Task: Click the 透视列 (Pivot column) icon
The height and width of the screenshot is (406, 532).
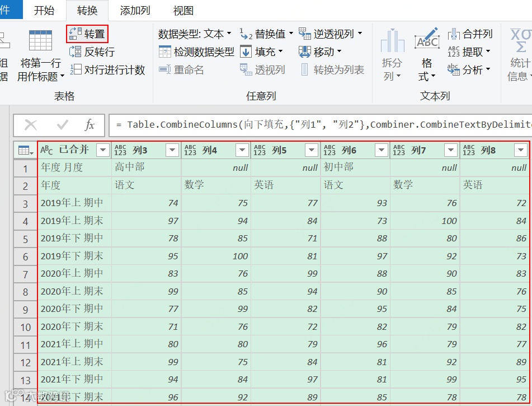Action: [x=246, y=69]
